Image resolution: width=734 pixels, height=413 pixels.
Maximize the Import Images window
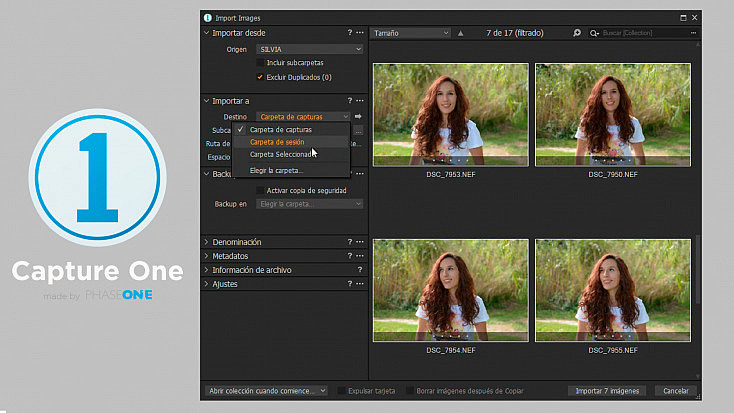click(683, 18)
